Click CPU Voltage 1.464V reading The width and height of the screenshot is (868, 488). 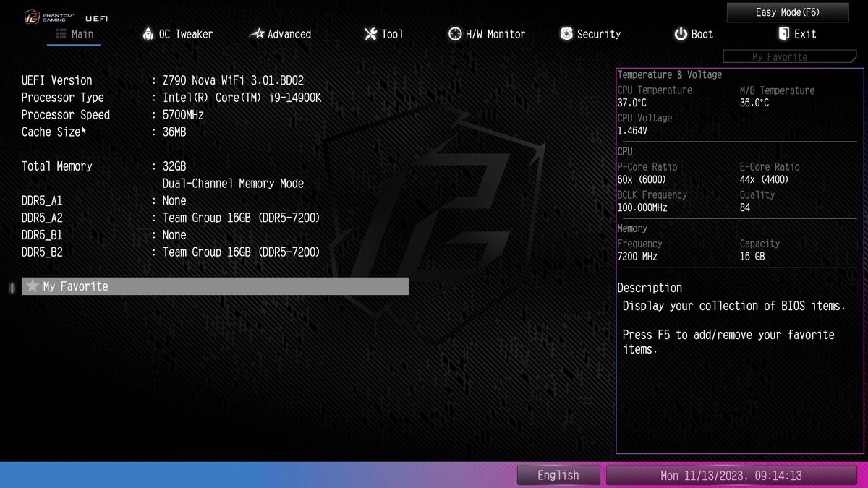click(632, 131)
